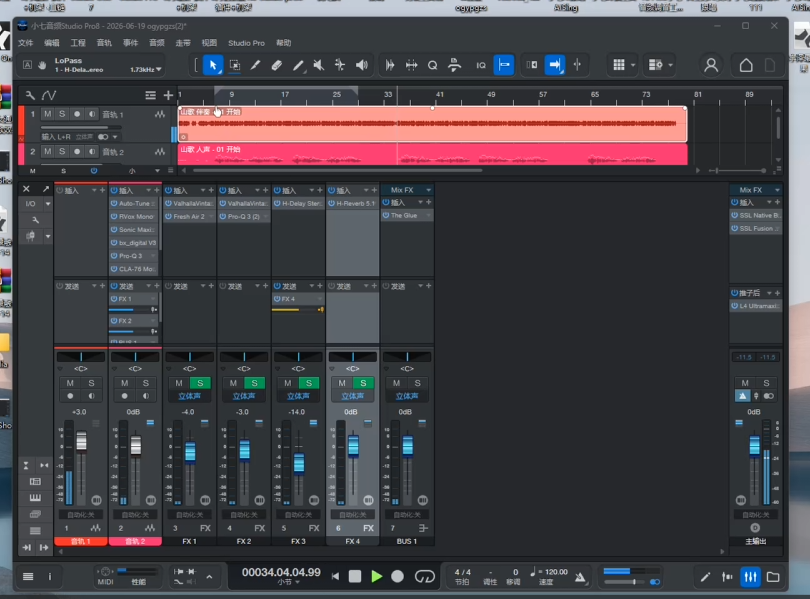Select the Listen speaker tool

(362, 65)
